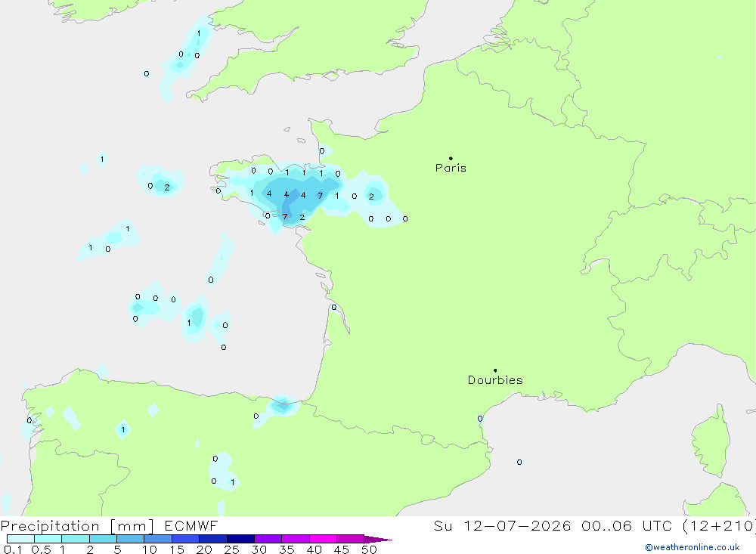Screen dimensions: 756x554
Task: Click the 15–20 mm legend color swatch
Action: point(186,539)
